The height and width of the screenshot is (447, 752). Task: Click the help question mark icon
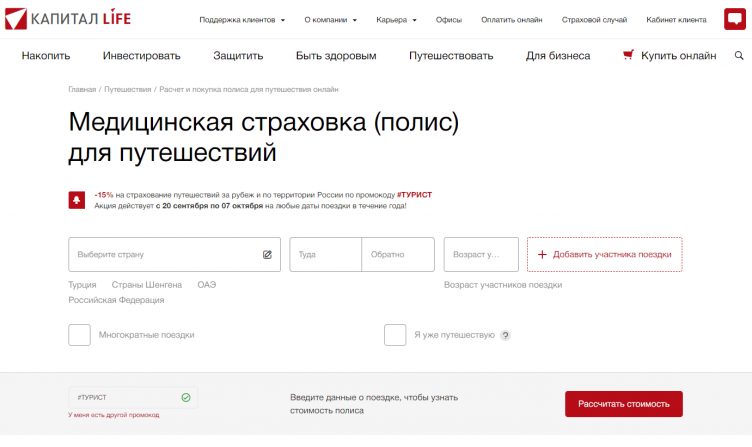click(505, 335)
